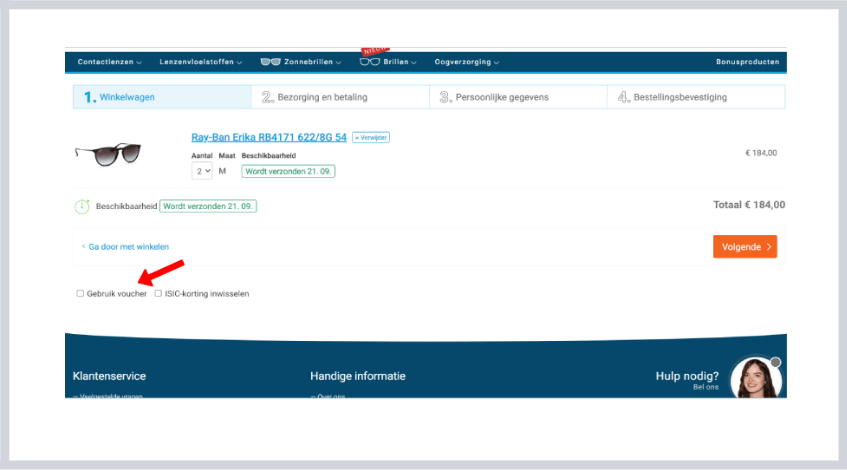Open the Bonusproducten menu item
This screenshot has height=470, width=847.
(x=747, y=62)
